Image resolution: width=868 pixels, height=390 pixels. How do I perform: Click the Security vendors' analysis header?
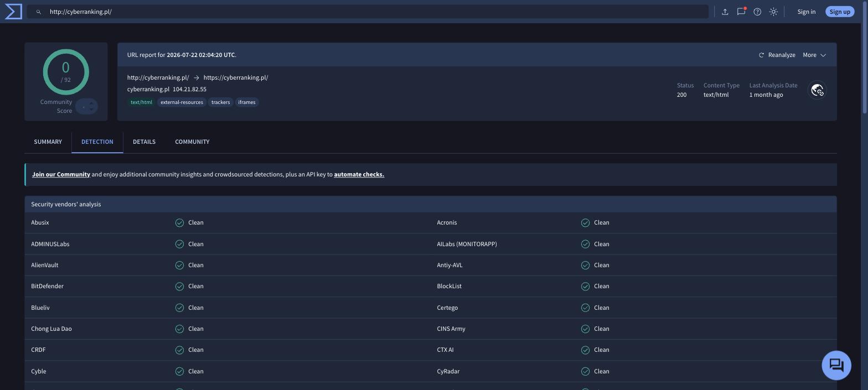pyautogui.click(x=431, y=204)
